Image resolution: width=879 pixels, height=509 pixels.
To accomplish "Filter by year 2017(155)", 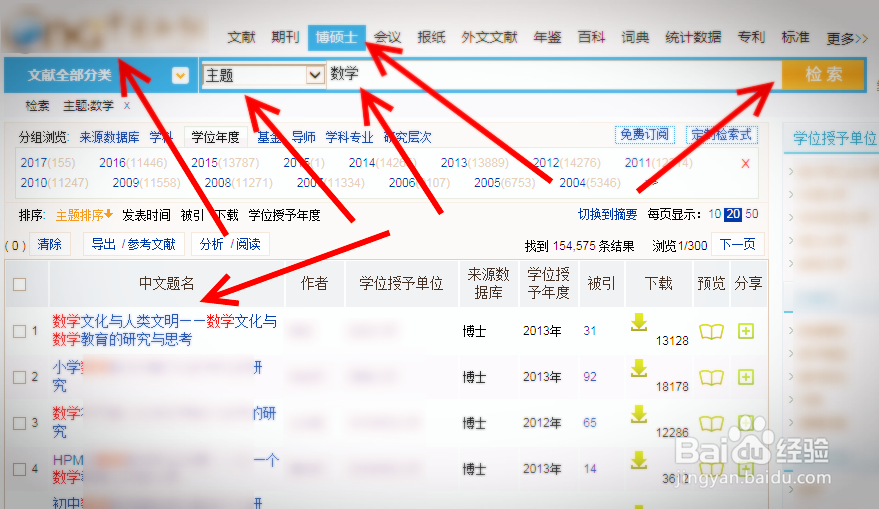I will click(48, 163).
